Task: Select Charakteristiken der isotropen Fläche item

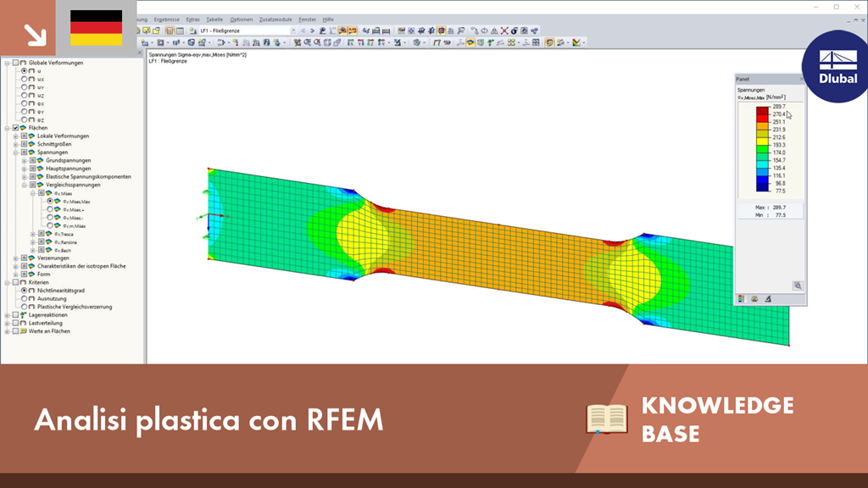Action: (x=81, y=266)
